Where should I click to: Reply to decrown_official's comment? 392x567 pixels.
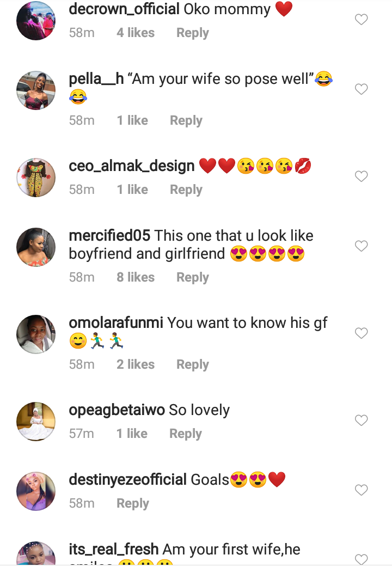click(x=192, y=33)
